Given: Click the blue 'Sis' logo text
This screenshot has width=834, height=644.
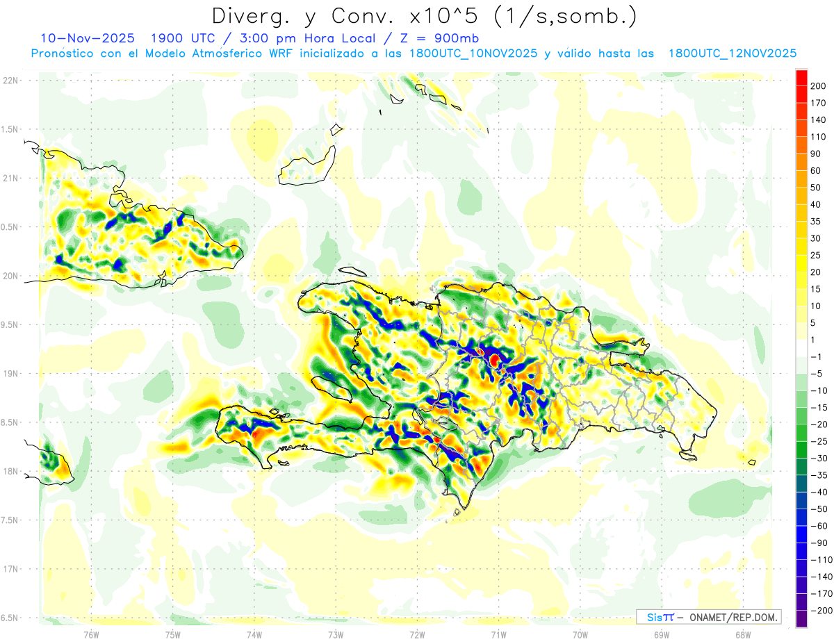Looking at the screenshot, I should tap(655, 617).
